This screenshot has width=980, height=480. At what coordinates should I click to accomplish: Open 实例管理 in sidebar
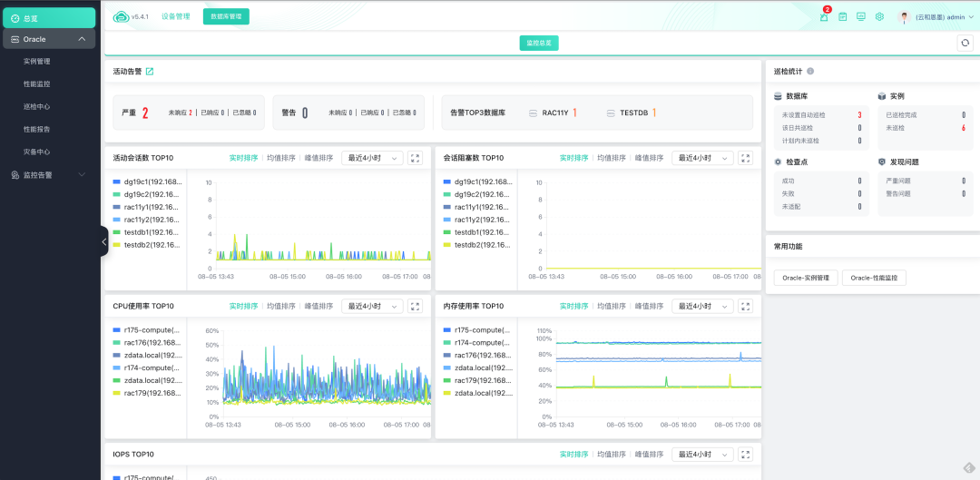pos(36,62)
